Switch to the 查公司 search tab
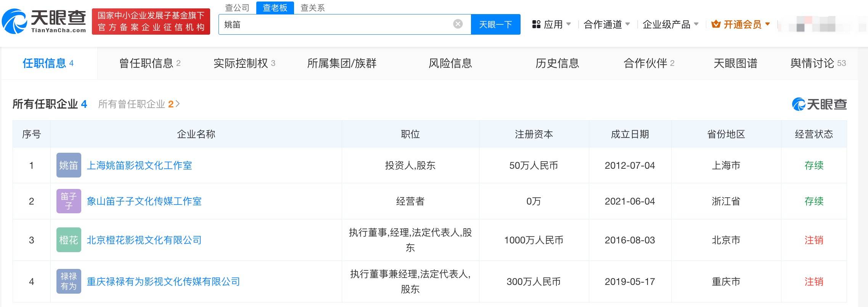This screenshot has height=307, width=868. (237, 8)
